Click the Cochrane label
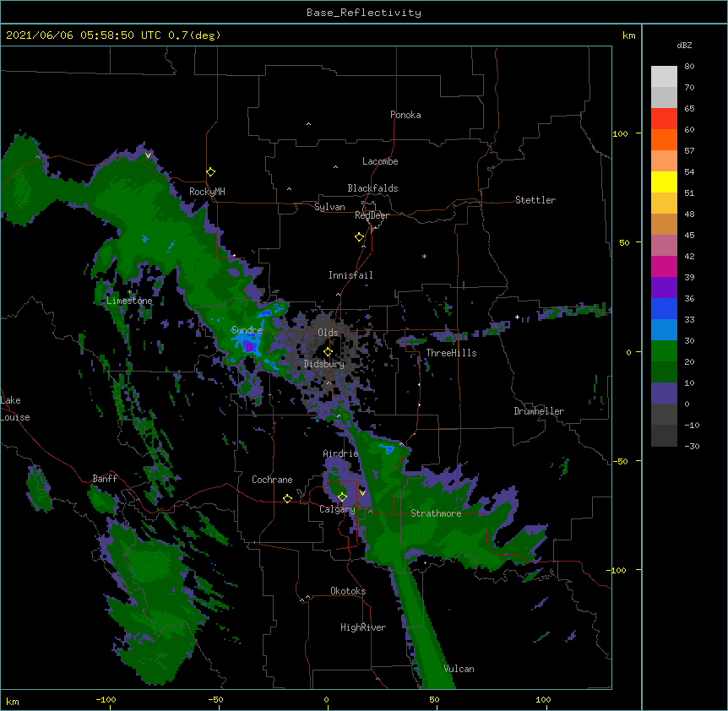This screenshot has height=711, width=728. tap(272, 480)
